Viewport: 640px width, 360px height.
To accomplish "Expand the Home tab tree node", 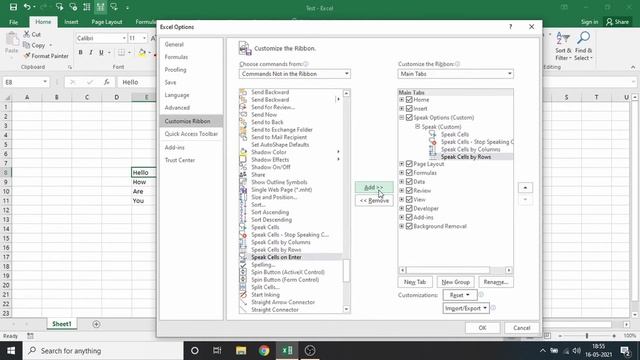I will (402, 100).
